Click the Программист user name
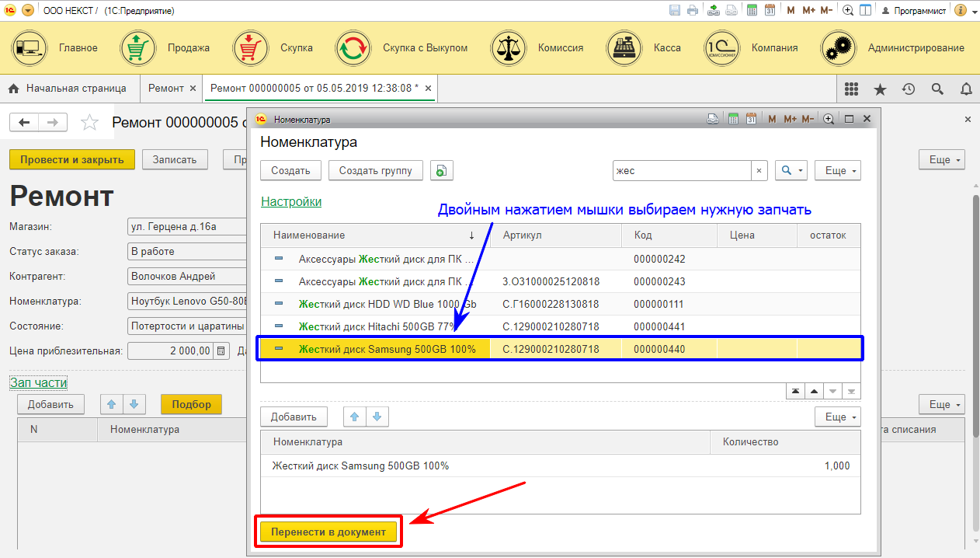 [919, 11]
